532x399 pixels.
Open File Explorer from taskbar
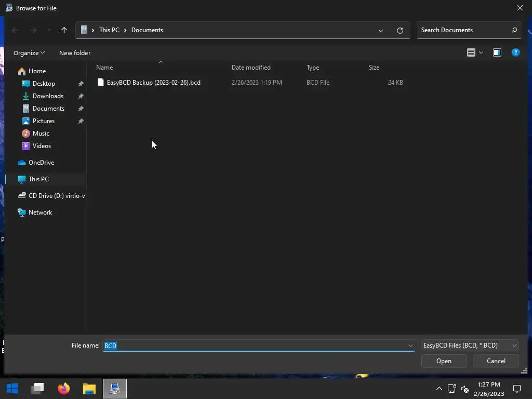89,389
